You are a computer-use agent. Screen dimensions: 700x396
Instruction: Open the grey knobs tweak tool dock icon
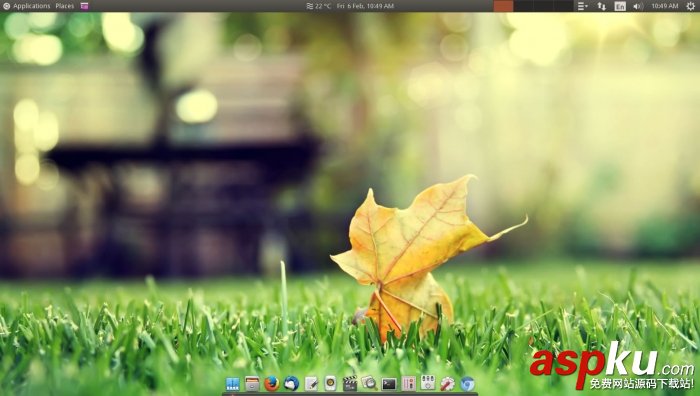(428, 383)
